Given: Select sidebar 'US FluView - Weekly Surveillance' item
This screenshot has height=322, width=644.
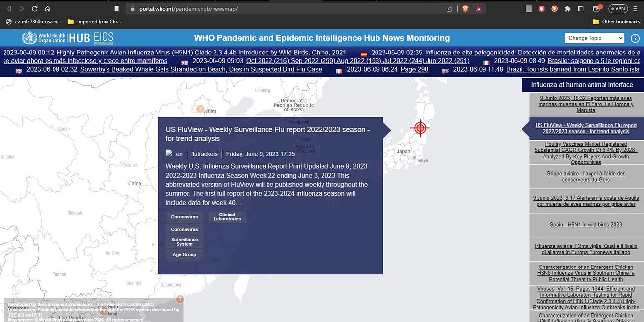Looking at the screenshot, I should [x=587, y=128].
